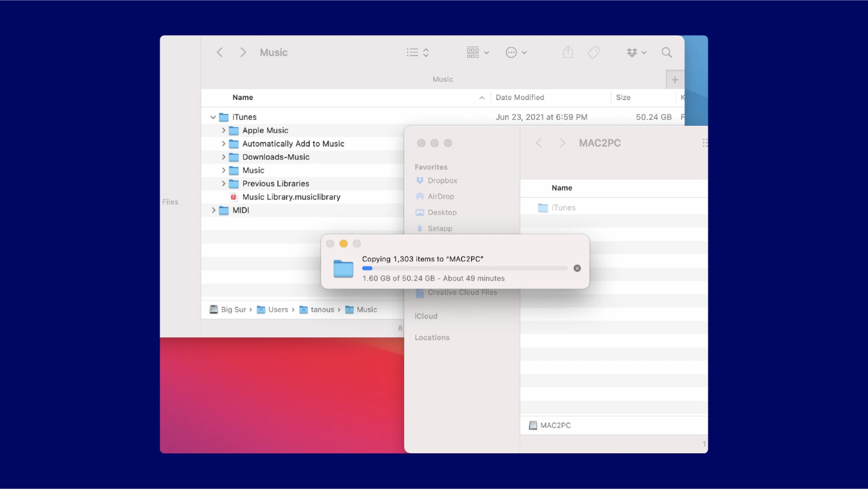Screen dimensions: 868x489
Task: Sort by Size column header
Action: (x=623, y=97)
